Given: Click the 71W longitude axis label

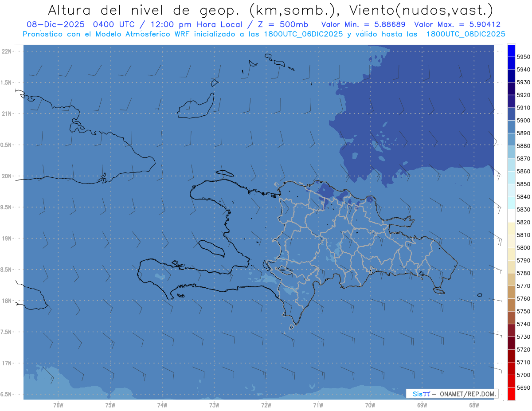Looking at the screenshot, I should [x=318, y=405].
